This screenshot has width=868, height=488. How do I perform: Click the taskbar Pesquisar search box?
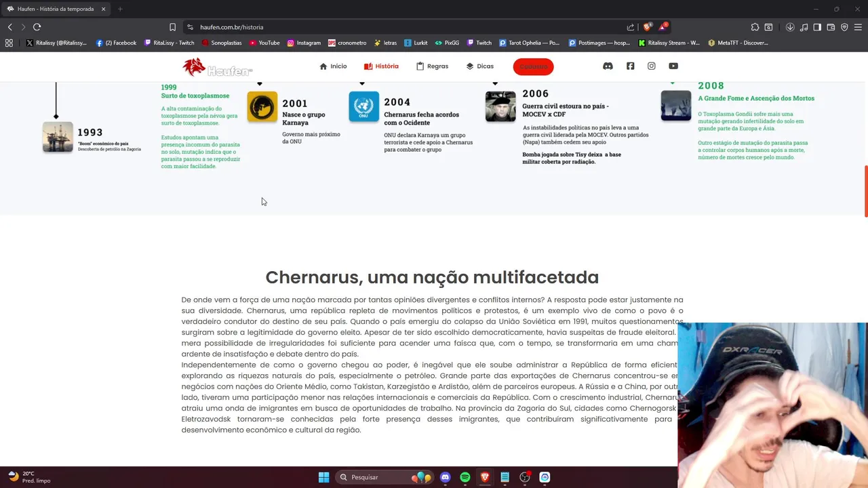click(385, 477)
